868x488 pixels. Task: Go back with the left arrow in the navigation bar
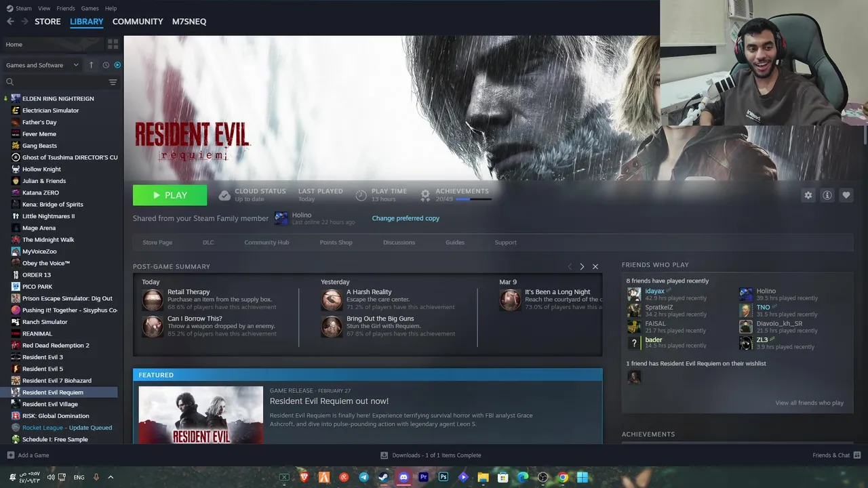(10, 22)
